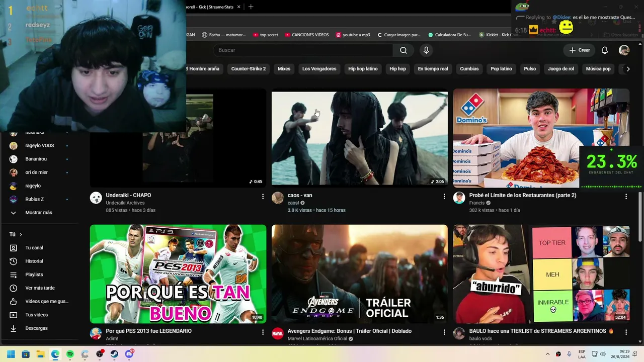Open the caos! channel avatar

click(x=278, y=198)
